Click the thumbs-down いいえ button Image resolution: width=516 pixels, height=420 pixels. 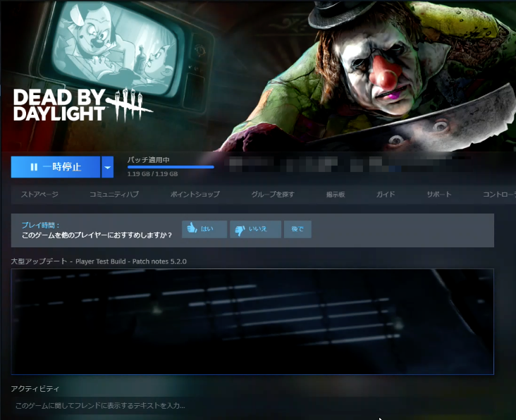(255, 229)
